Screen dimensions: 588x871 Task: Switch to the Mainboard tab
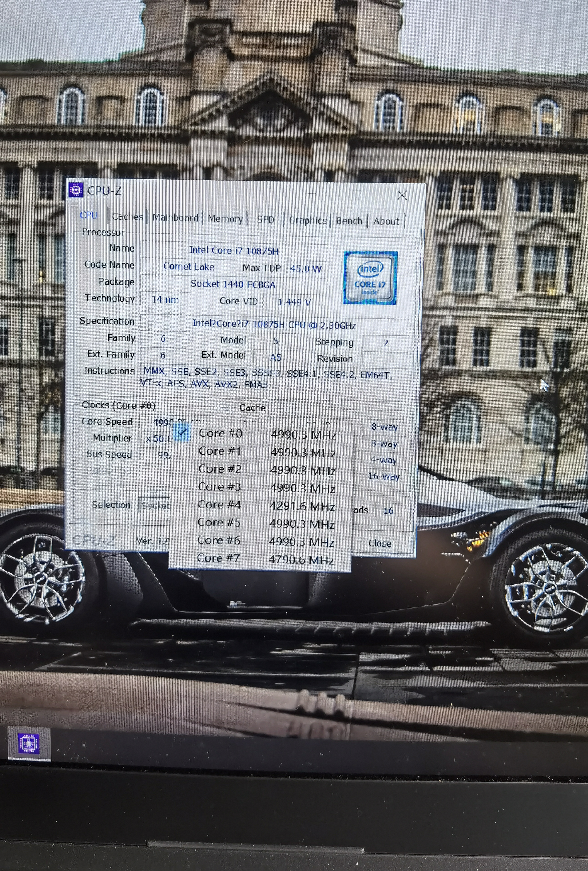175,217
